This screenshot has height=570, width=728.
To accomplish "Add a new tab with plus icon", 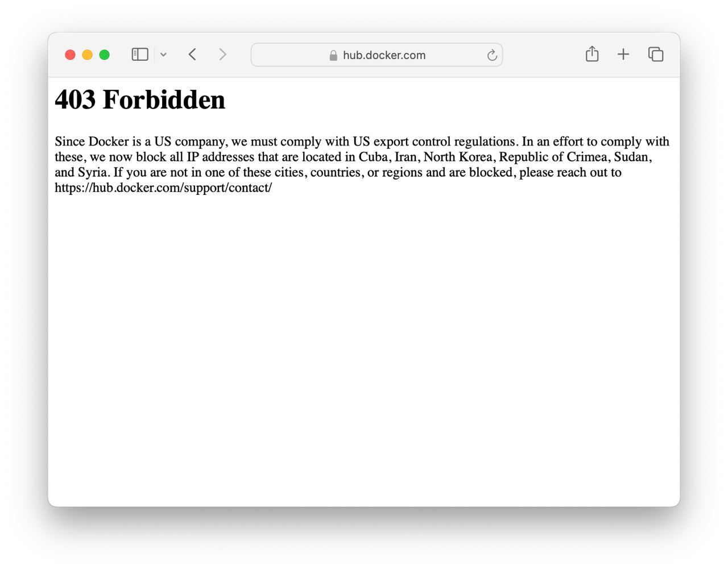I will click(x=623, y=55).
